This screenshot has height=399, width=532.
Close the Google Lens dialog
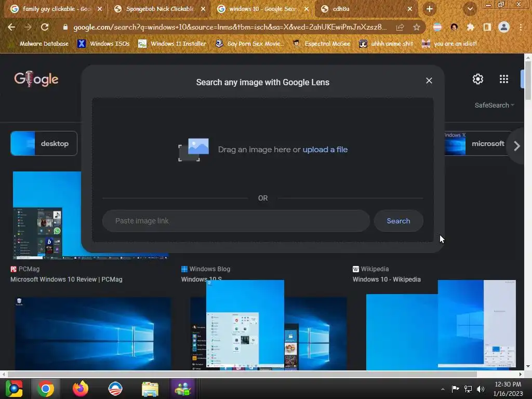click(x=429, y=81)
